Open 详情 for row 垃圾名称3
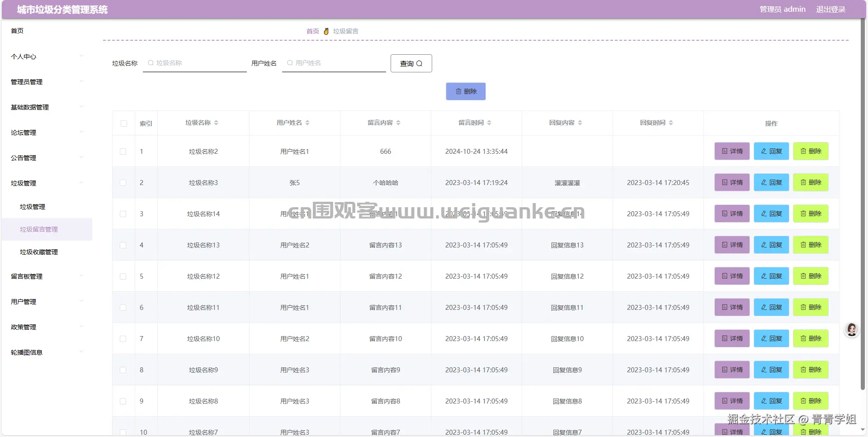Screen dimensions: 868x437 coord(732,182)
